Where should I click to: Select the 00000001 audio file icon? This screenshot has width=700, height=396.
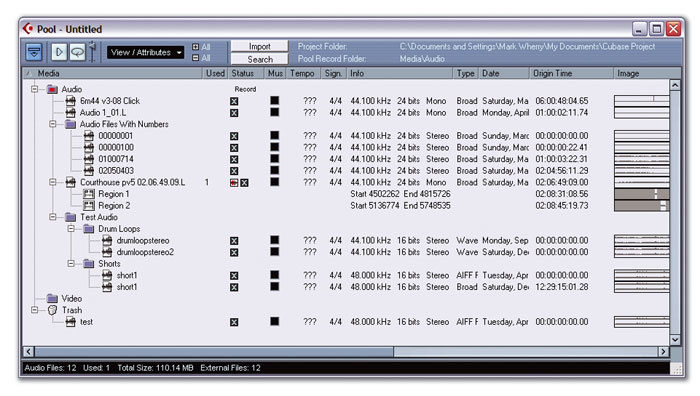89,136
